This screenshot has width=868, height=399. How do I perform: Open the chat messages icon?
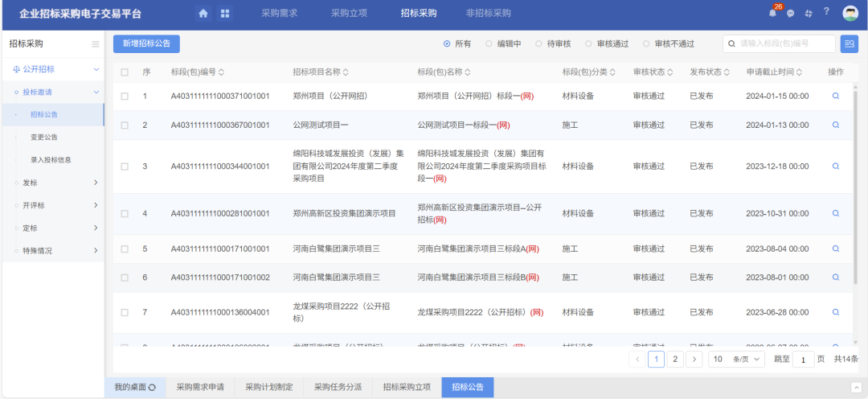click(790, 14)
